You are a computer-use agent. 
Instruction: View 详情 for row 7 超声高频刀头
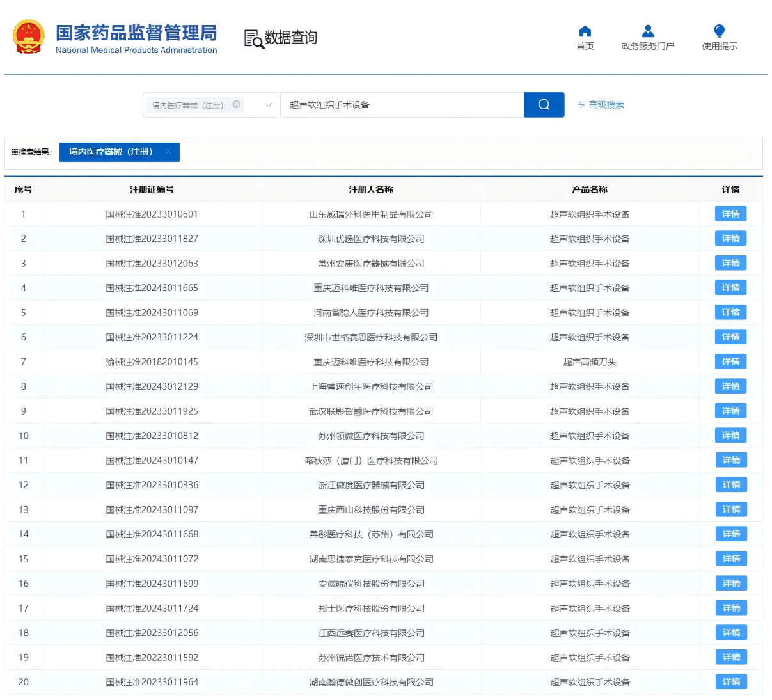(730, 362)
